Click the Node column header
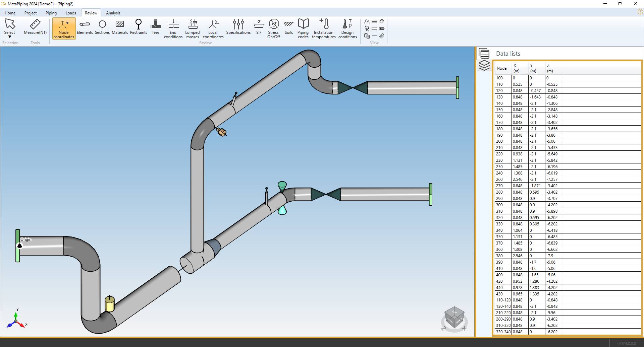This screenshot has width=644, height=347. click(x=503, y=68)
